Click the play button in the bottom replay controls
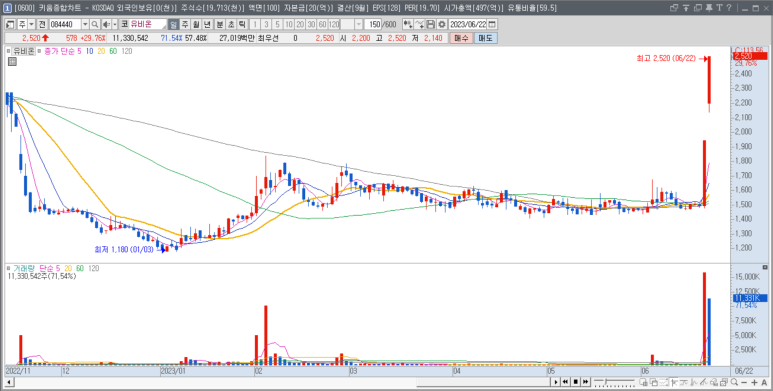 pyautogui.click(x=557, y=382)
